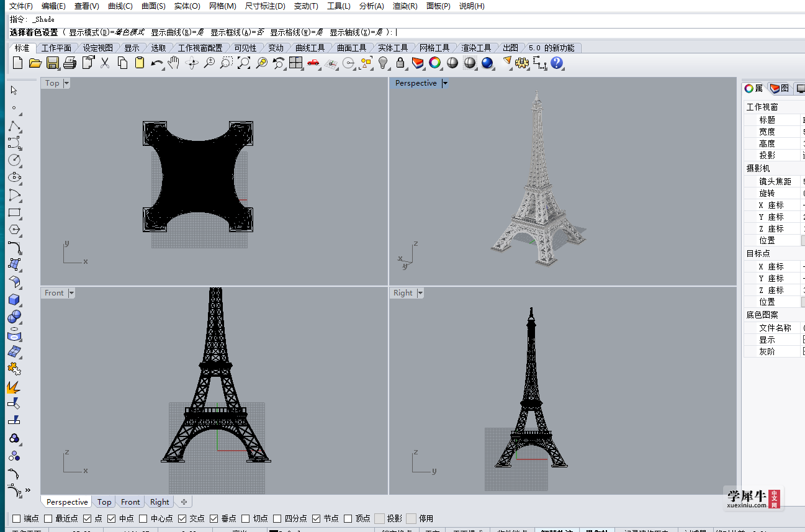Open the Top viewport title dropdown arrow
805x532 pixels.
66,83
